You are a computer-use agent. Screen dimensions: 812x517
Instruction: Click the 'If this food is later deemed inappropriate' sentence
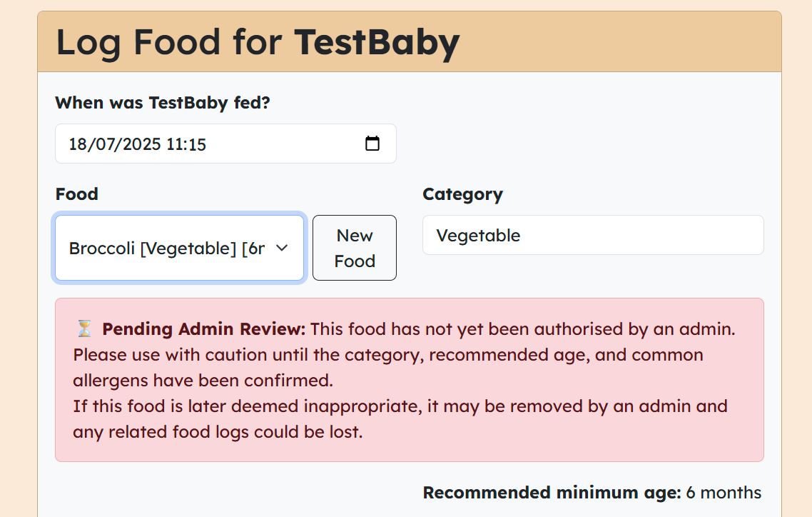pyautogui.click(x=400, y=418)
